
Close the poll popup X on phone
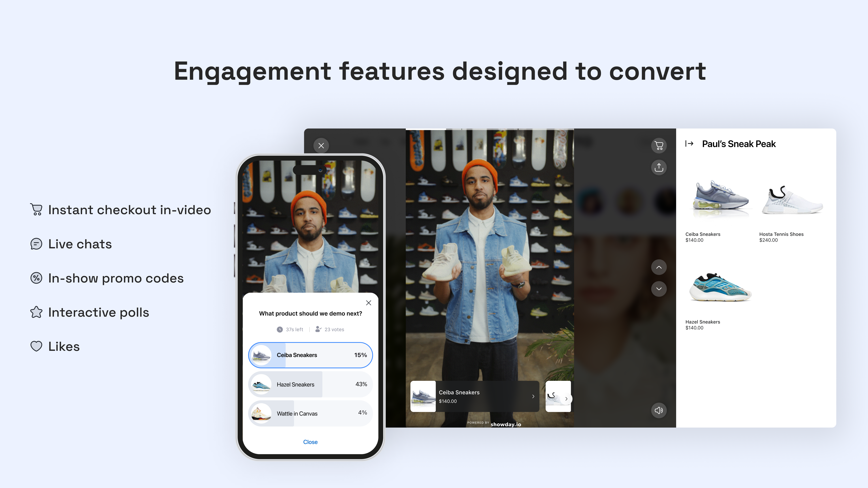pos(369,303)
